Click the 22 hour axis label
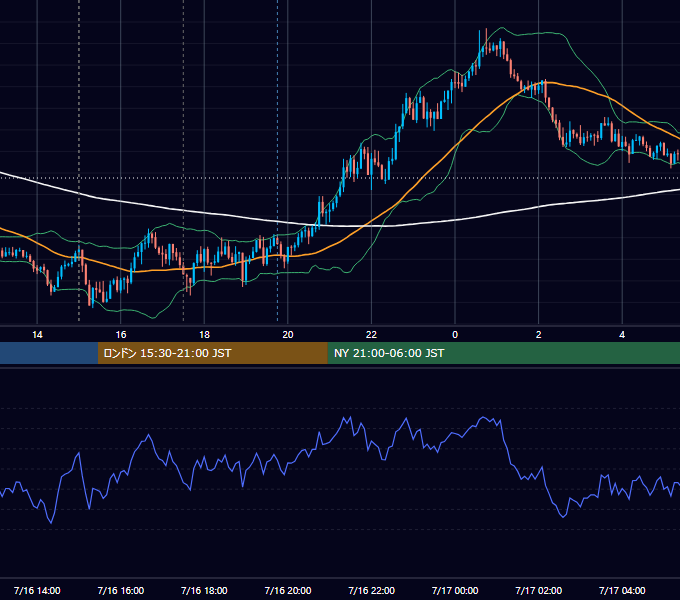 [371, 335]
